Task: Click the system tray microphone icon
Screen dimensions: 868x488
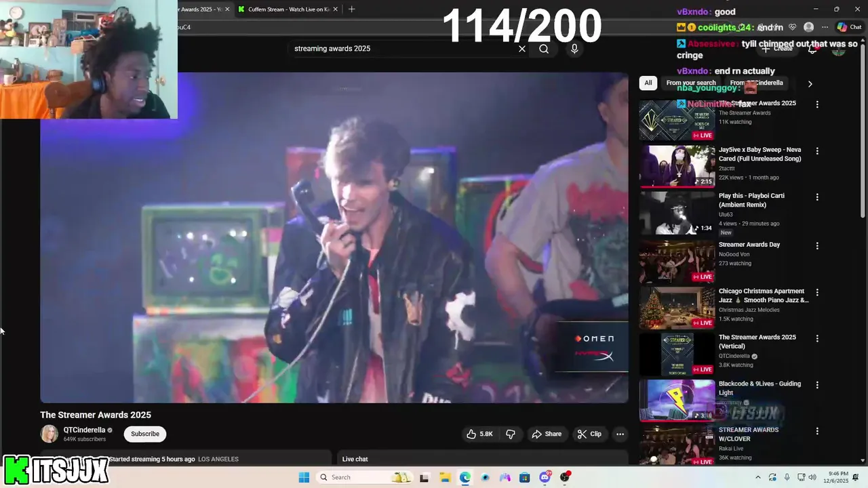Action: (x=787, y=477)
